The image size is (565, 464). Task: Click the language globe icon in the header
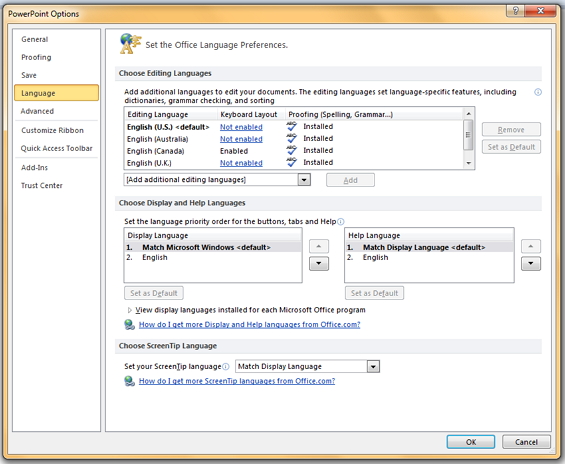[130, 44]
